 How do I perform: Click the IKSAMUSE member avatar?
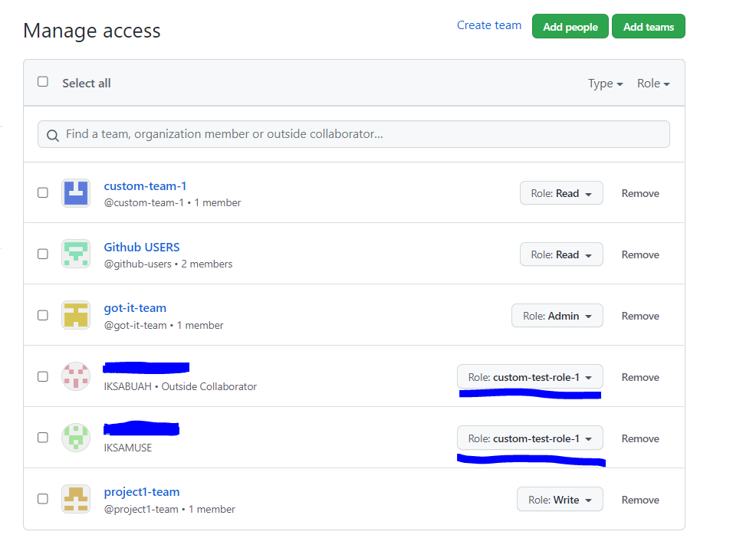click(x=76, y=437)
